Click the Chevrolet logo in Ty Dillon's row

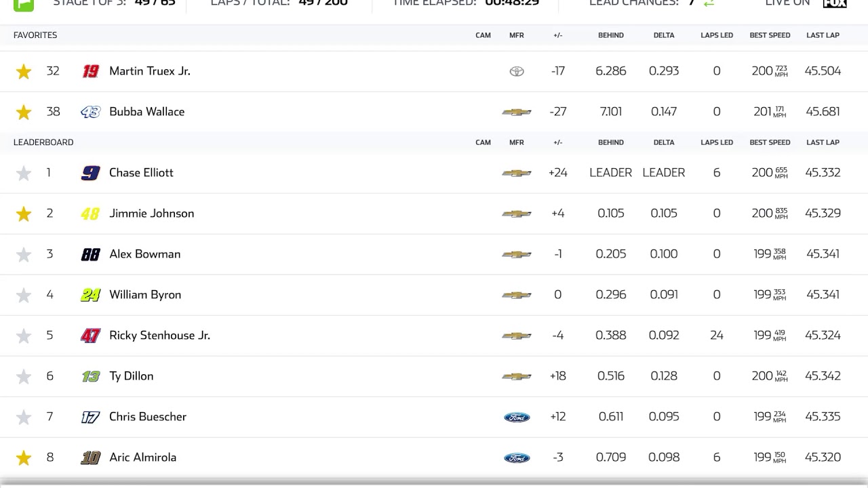click(x=517, y=376)
